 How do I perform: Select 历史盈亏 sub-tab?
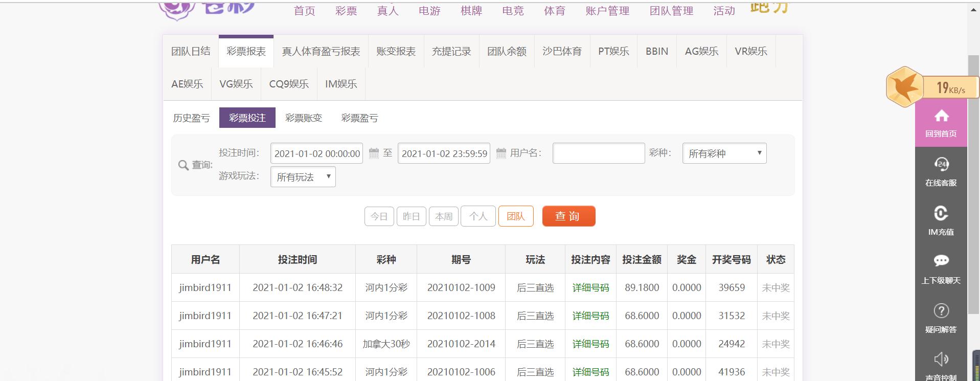[191, 118]
